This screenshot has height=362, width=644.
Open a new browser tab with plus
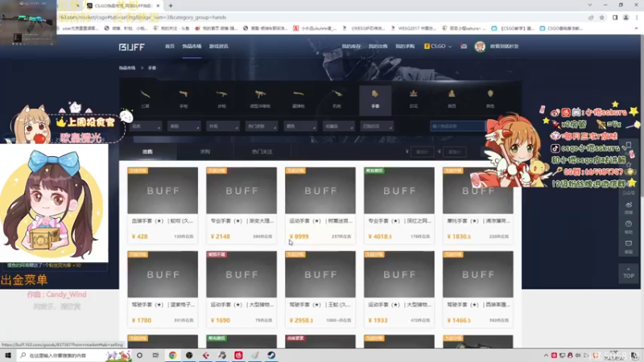pyautogui.click(x=171, y=6)
